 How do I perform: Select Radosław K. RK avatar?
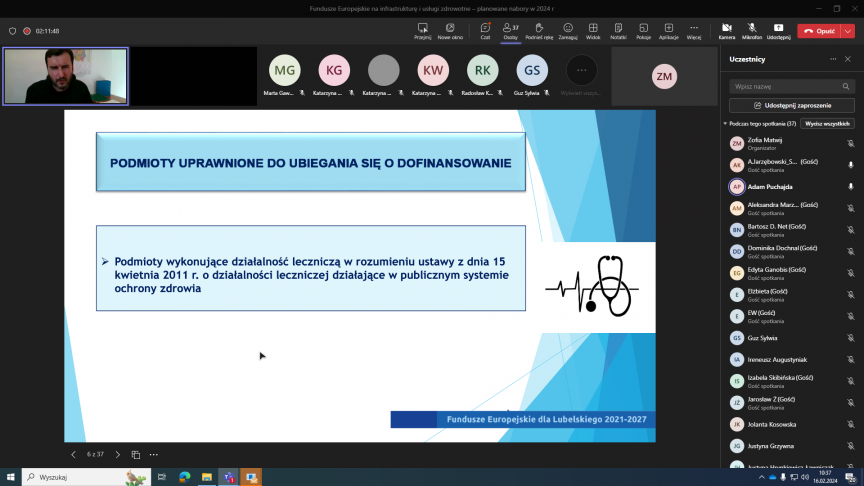click(483, 71)
